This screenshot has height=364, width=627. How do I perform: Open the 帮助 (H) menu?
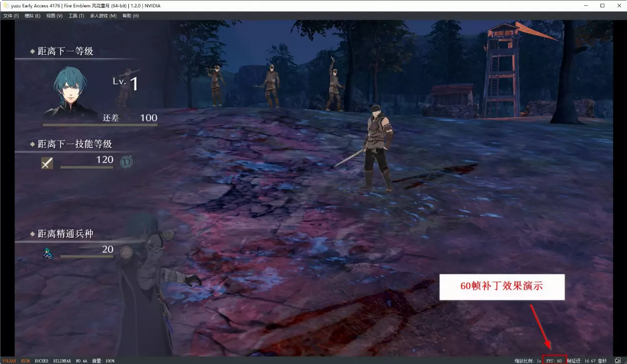pyautogui.click(x=130, y=16)
